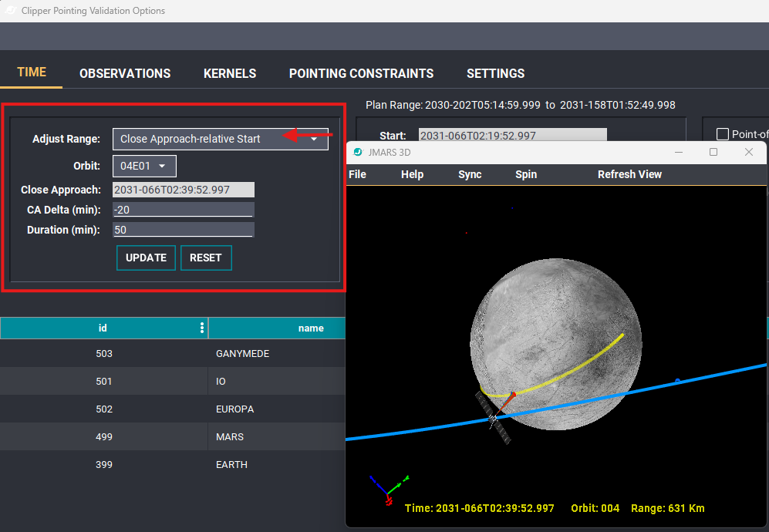
Task: Click the RESET button
Action: (x=206, y=258)
